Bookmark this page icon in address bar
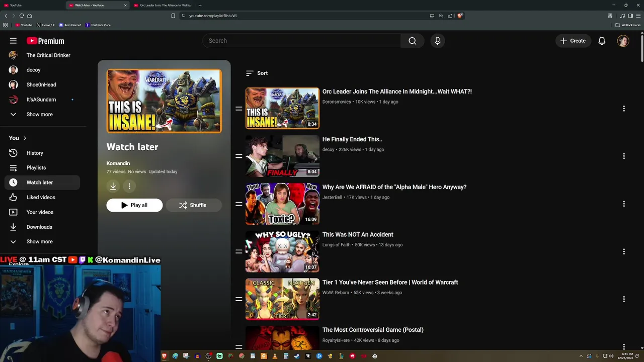Screen dimensions: 644x362 click(173, 16)
